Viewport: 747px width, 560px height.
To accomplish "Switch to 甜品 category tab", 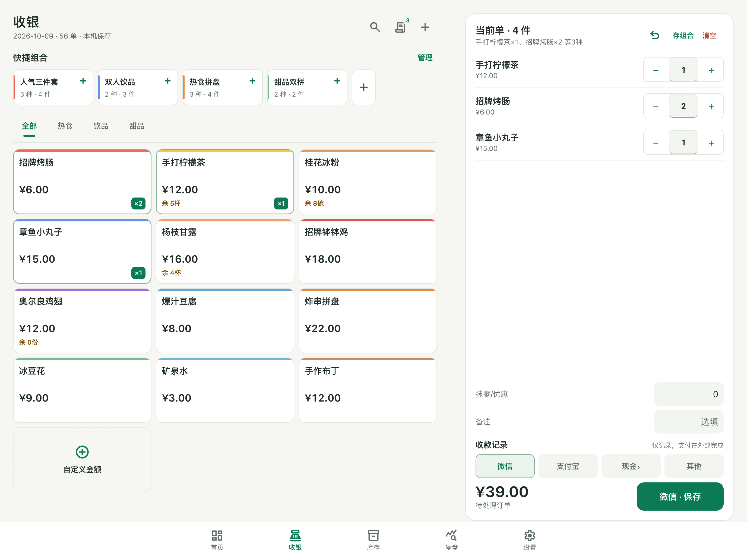I will tap(137, 126).
